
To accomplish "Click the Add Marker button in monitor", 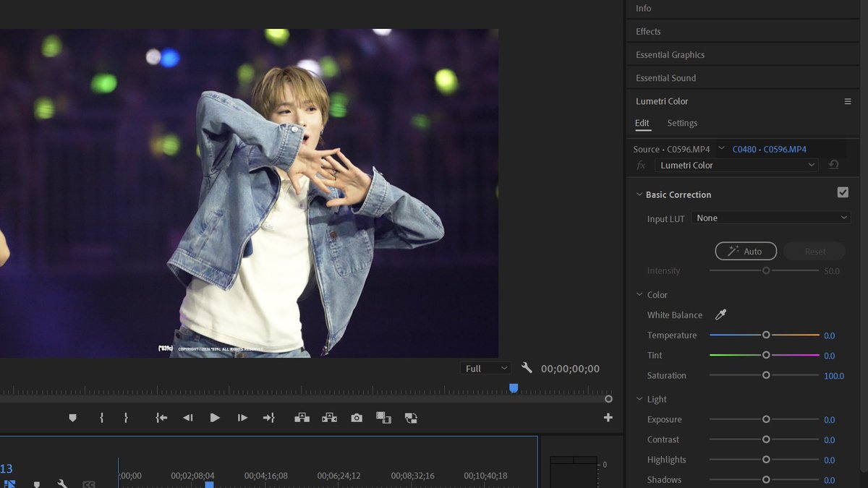I will click(x=72, y=418).
